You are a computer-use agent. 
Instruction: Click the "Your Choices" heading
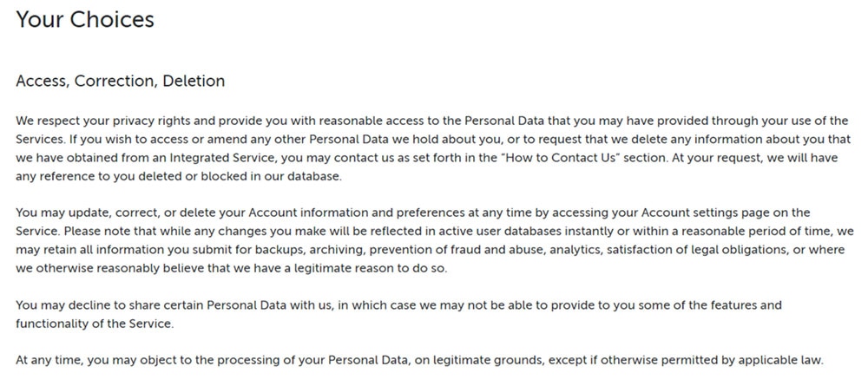[85, 20]
